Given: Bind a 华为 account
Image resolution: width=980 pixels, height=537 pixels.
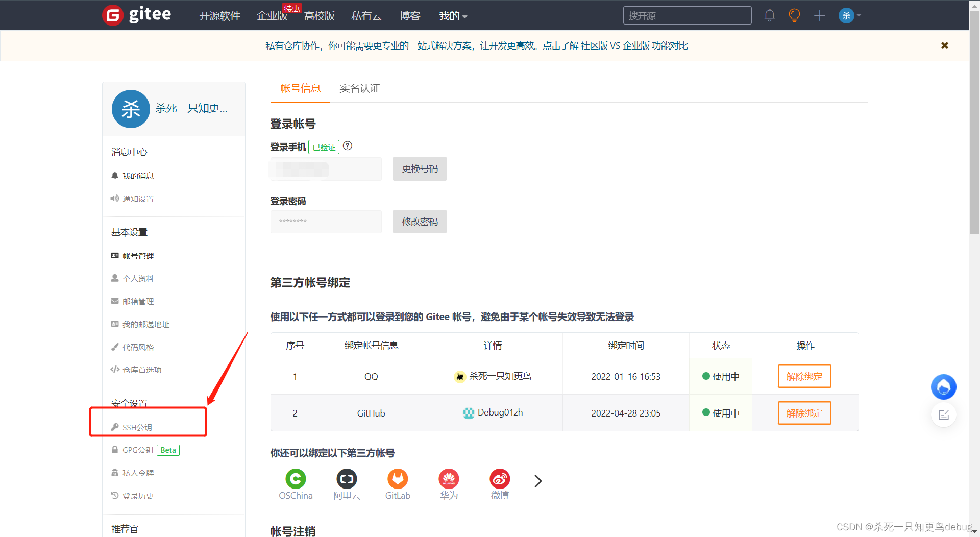Looking at the screenshot, I should (449, 484).
